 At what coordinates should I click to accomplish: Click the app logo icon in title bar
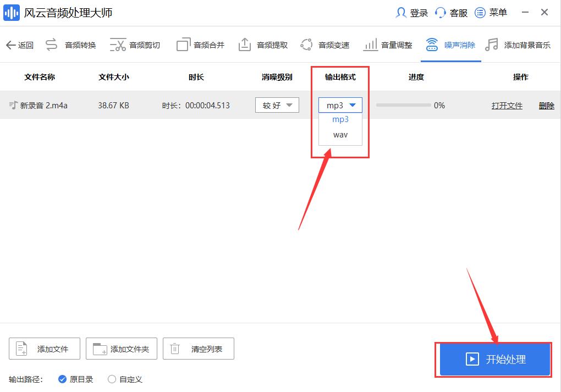12,13
